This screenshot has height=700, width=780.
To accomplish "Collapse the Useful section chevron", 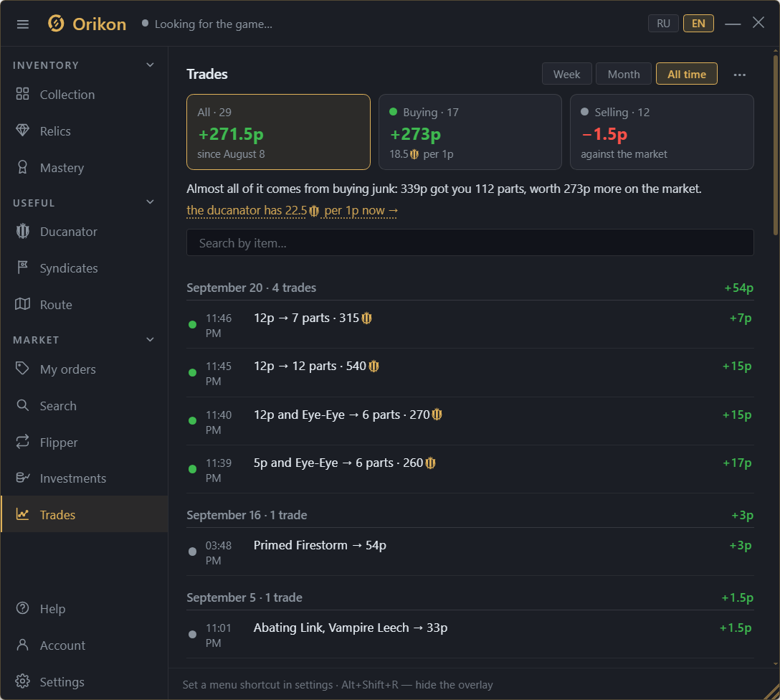I will 150,202.
